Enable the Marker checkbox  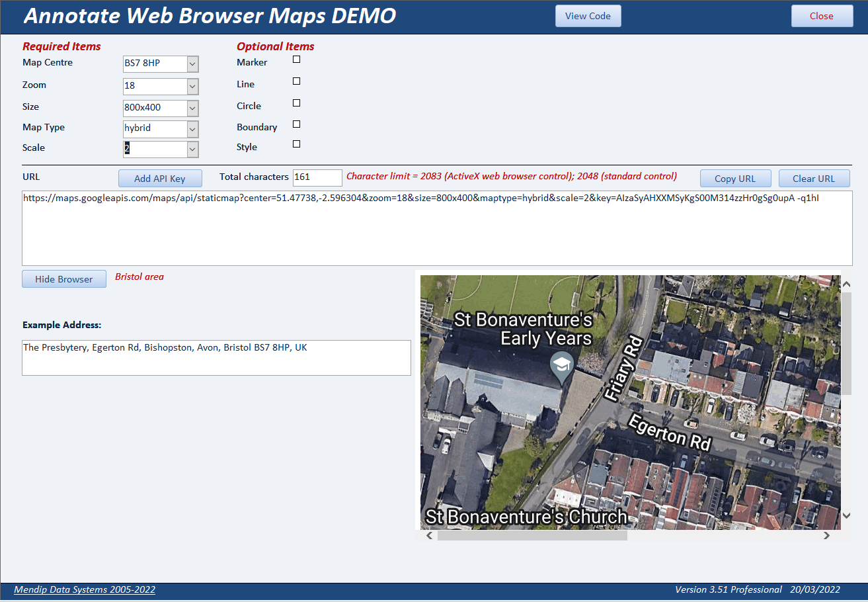(297, 60)
